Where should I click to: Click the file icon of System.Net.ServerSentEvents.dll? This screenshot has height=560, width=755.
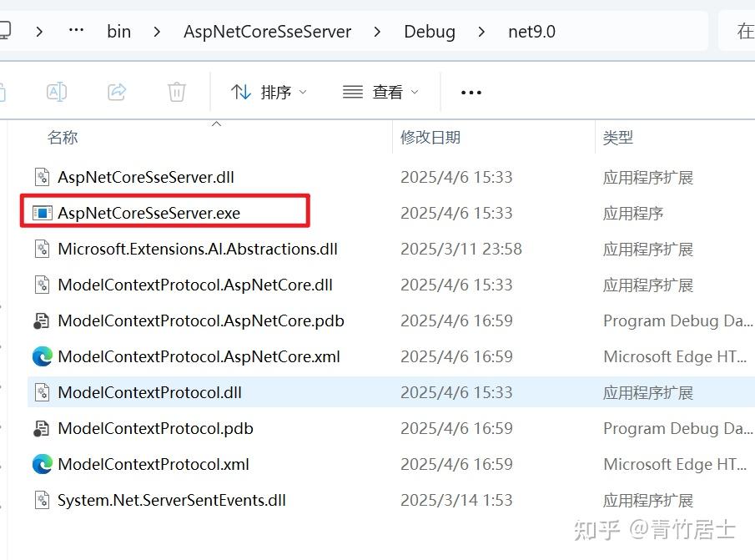coord(43,500)
